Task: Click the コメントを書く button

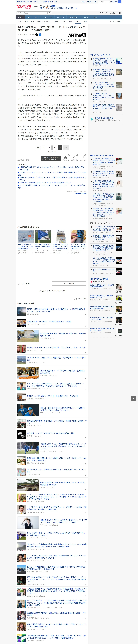Action: coord(69,283)
